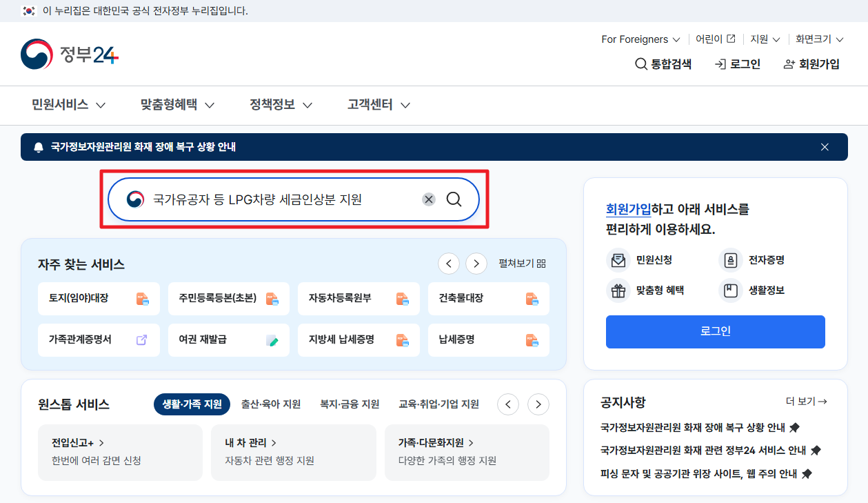
Task: Expand the For Foreigners dropdown
Action: point(639,39)
